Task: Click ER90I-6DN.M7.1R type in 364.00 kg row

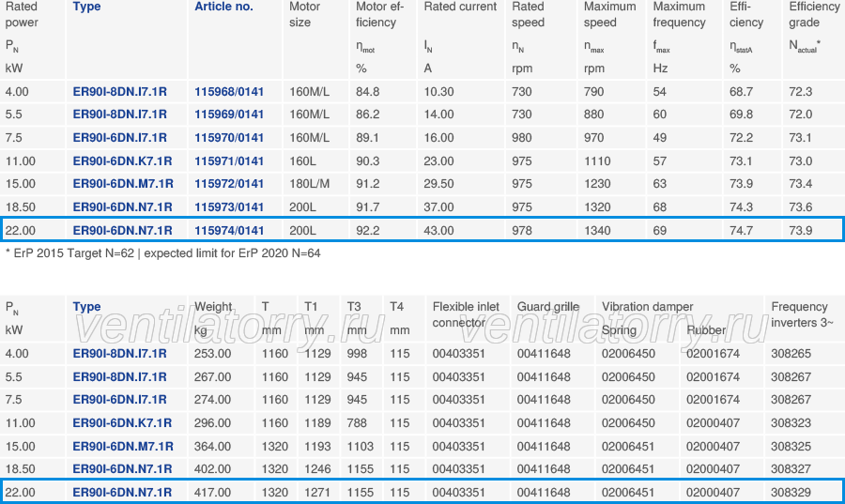Action: pos(123,447)
